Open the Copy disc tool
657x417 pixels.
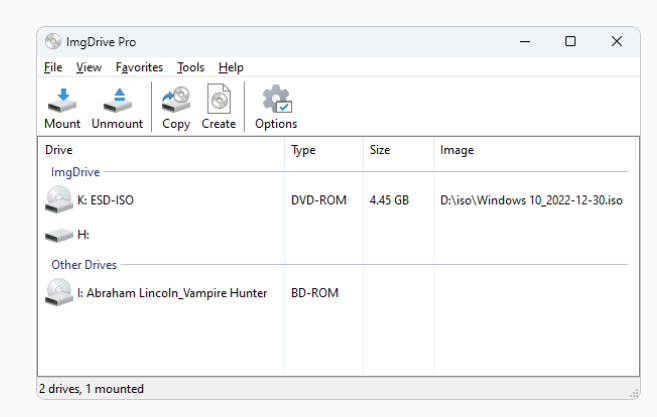coord(176,100)
